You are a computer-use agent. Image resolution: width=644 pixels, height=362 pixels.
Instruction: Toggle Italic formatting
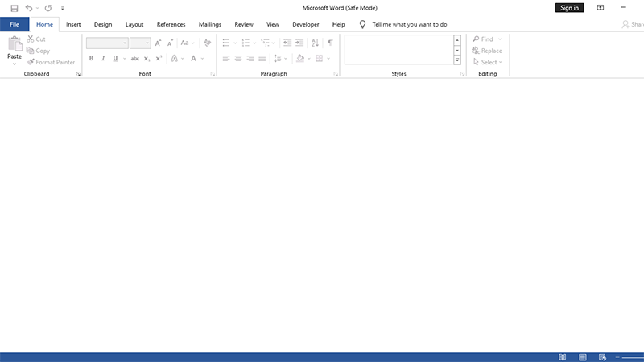[103, 59]
